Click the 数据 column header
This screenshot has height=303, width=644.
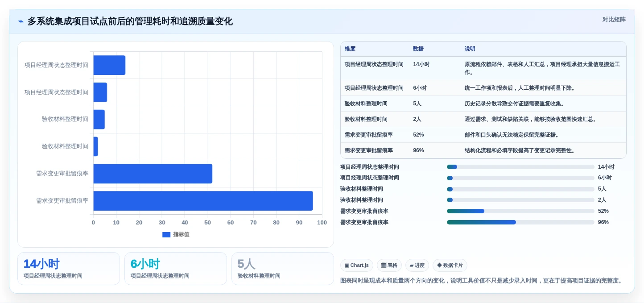[418, 49]
